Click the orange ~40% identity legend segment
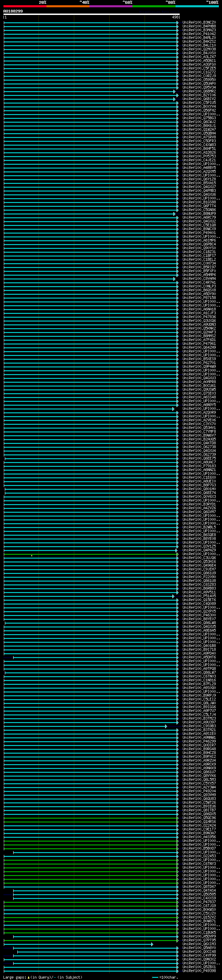Screen dimensions: 222x980 pyautogui.click(x=68, y=7)
